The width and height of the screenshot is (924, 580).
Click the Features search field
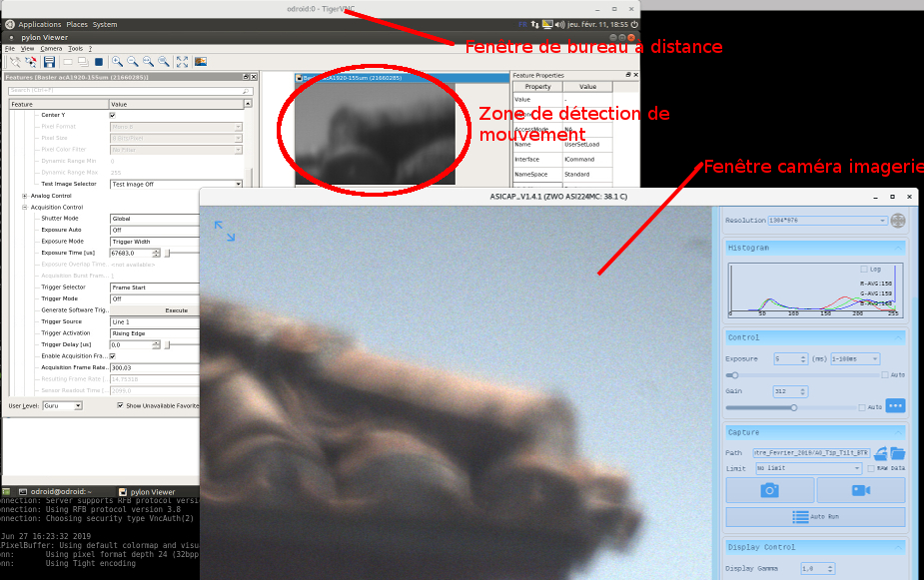pyautogui.click(x=131, y=91)
